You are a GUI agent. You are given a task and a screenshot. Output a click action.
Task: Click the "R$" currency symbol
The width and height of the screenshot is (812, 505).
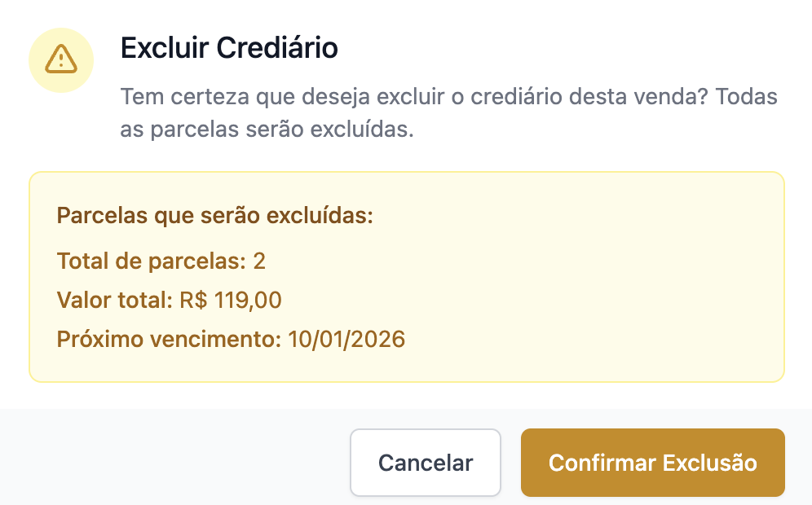tap(193, 300)
